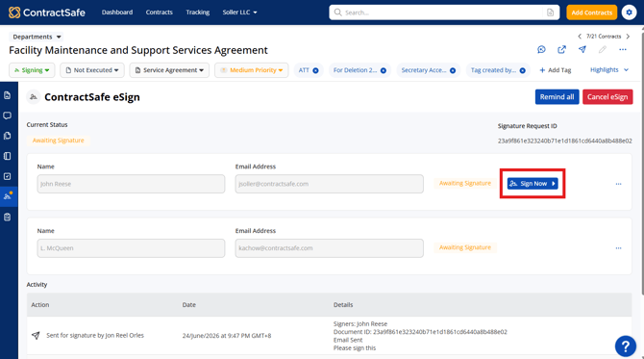Open the comments chat icon in header
Screen dimensions: 644x359
pos(541,49)
